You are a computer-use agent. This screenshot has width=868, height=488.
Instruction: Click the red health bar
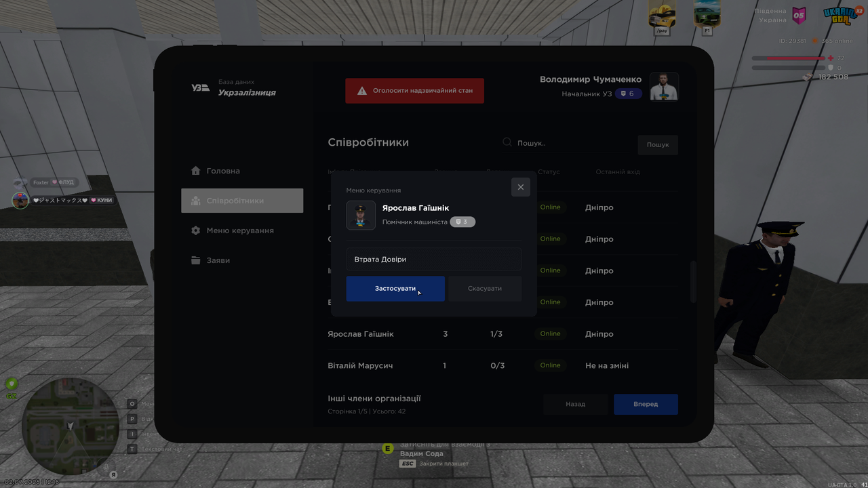pyautogui.click(x=788, y=58)
